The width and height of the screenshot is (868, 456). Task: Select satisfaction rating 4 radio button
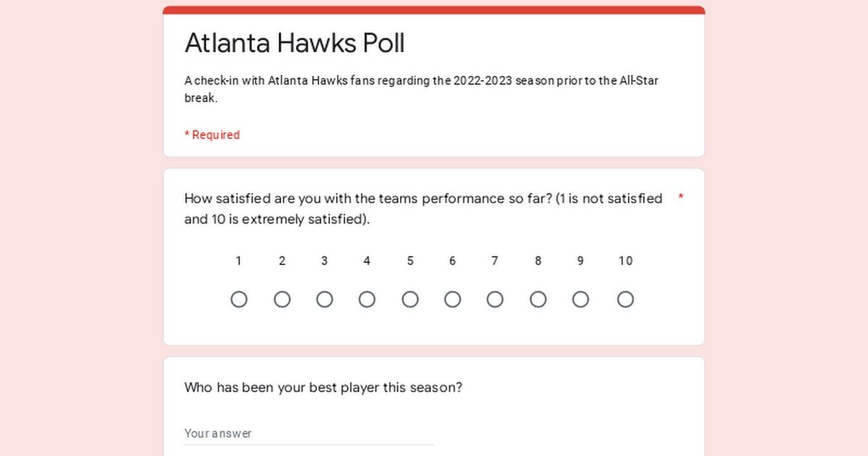point(367,300)
